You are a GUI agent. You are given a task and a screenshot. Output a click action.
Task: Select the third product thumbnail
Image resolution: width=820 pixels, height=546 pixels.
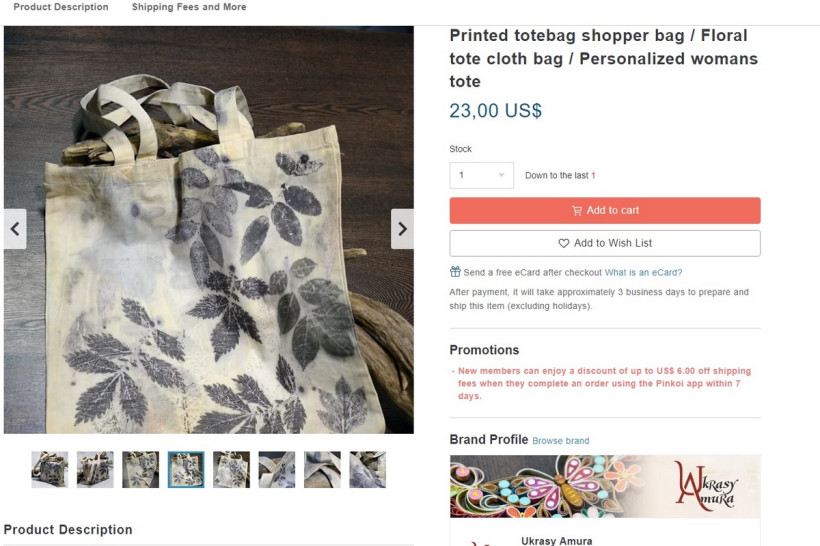(140, 470)
